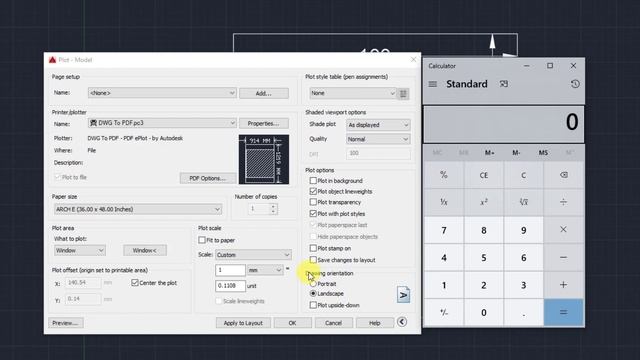Click the Window< button
The height and width of the screenshot is (360, 640).
[145, 250]
